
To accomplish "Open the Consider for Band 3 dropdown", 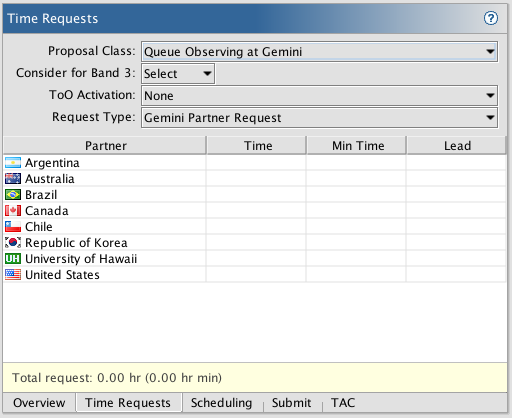I will click(178, 74).
